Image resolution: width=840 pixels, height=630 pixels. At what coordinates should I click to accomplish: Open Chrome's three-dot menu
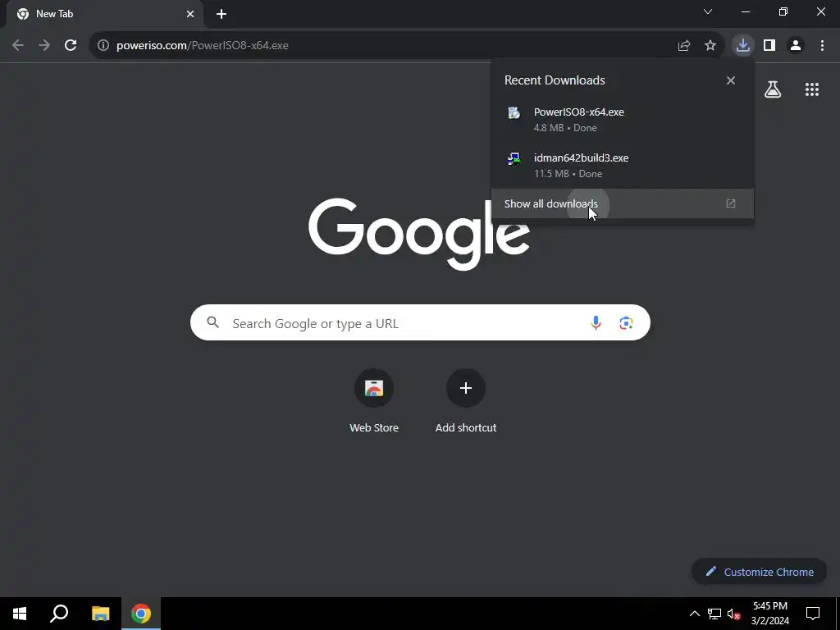click(822, 46)
